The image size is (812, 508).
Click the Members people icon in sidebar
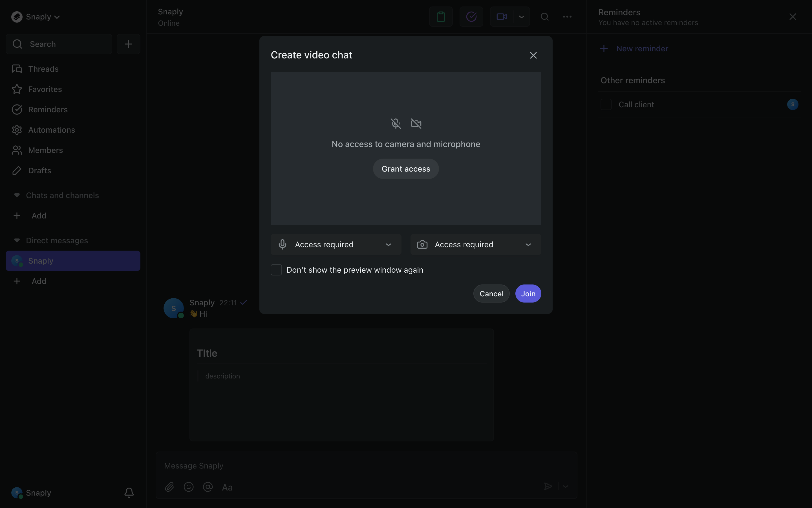(17, 150)
